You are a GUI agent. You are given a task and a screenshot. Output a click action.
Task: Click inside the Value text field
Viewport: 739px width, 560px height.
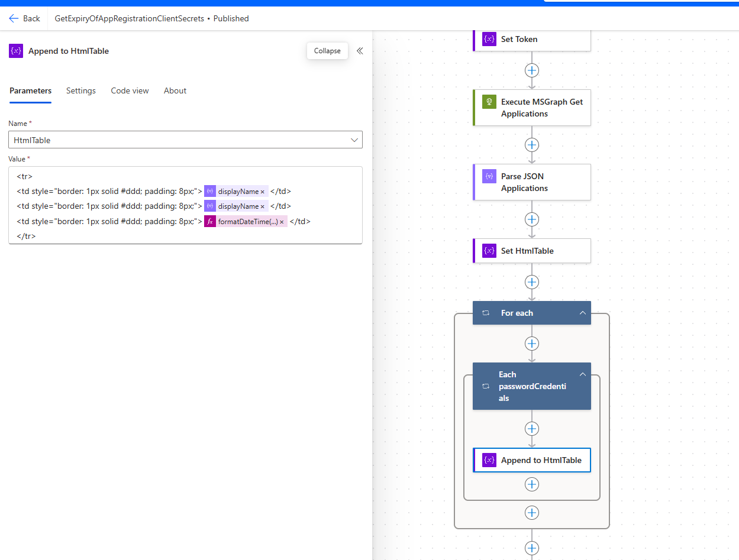point(185,205)
